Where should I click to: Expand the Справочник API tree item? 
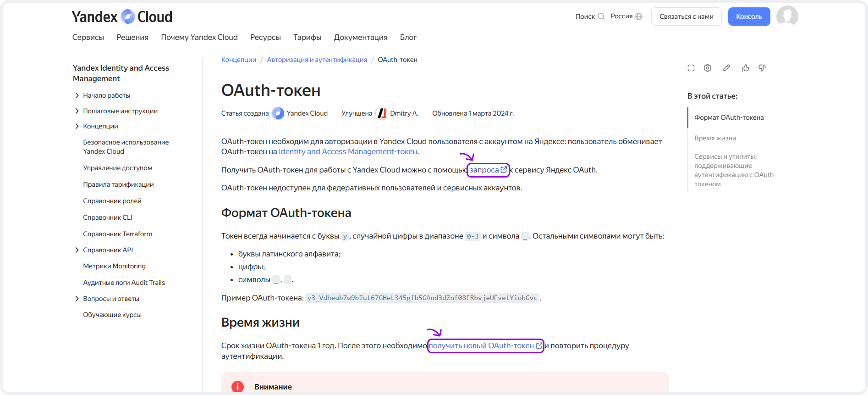click(77, 250)
